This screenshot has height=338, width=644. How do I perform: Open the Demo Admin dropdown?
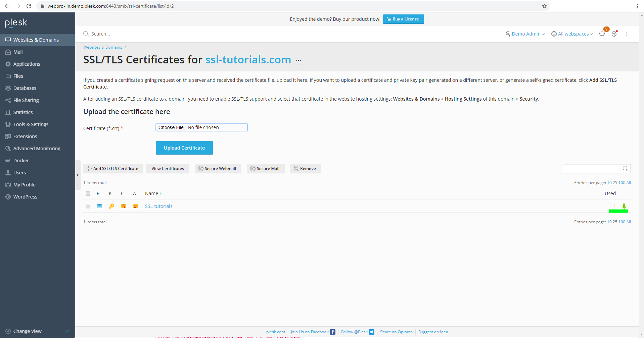pyautogui.click(x=525, y=34)
